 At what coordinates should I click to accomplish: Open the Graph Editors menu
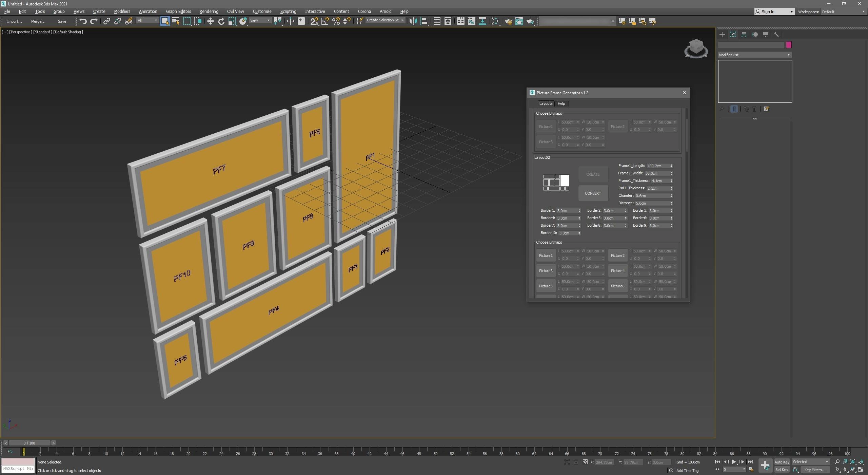pos(178,12)
